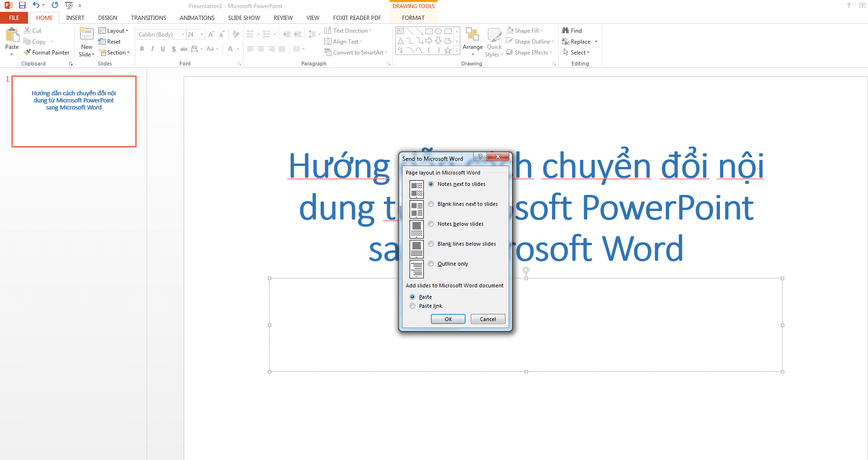
Task: Click Convert to SmartArt
Action: [x=355, y=53]
